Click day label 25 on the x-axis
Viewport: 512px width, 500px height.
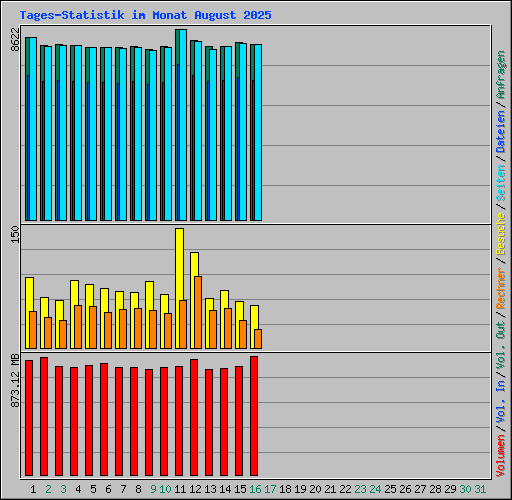pyautogui.click(x=390, y=489)
